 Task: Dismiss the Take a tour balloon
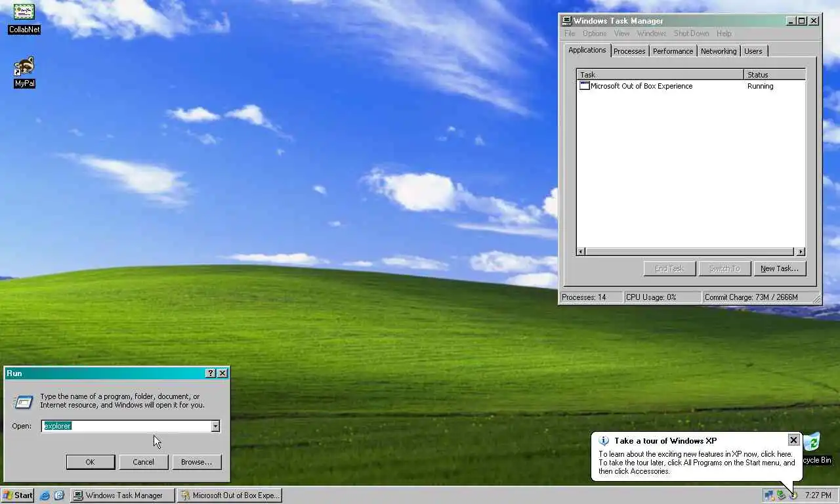click(793, 440)
